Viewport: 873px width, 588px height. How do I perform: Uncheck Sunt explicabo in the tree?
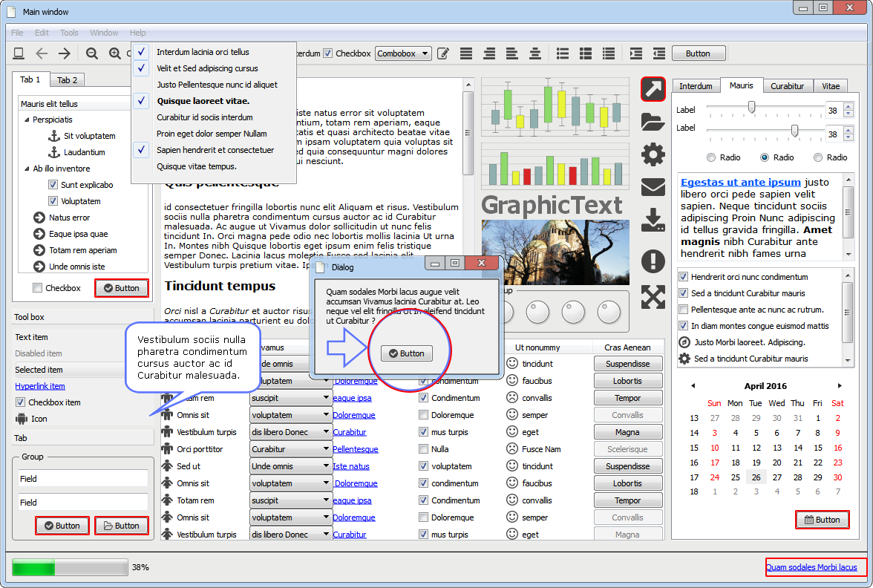[x=53, y=185]
